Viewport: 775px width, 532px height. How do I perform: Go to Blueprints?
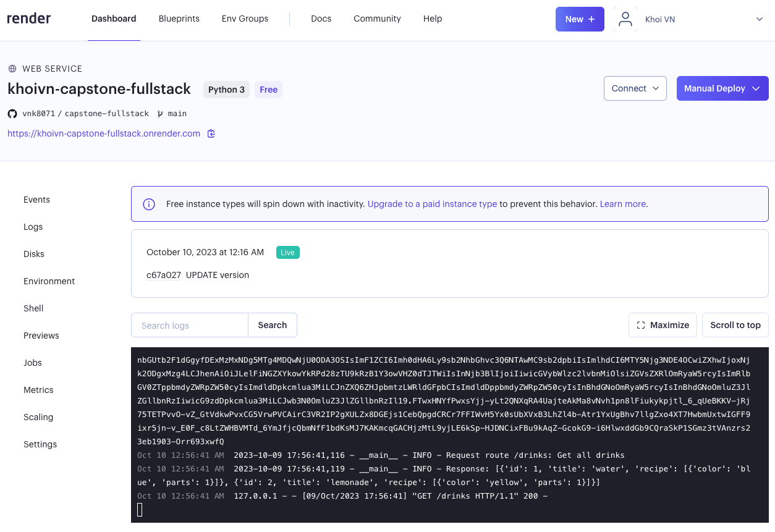(x=179, y=19)
